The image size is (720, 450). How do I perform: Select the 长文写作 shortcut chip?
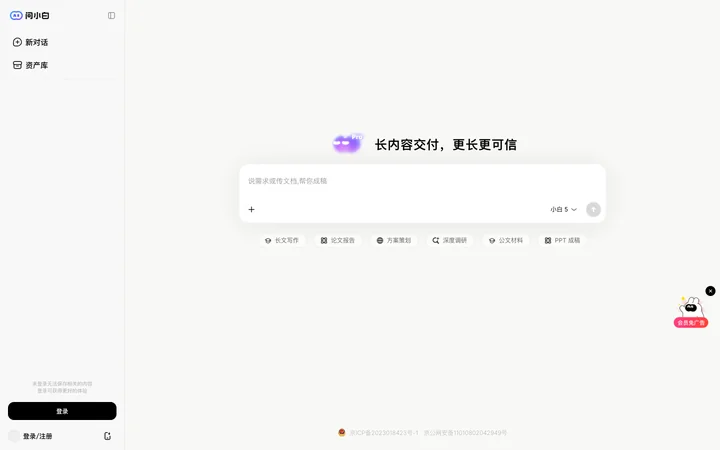pos(282,241)
